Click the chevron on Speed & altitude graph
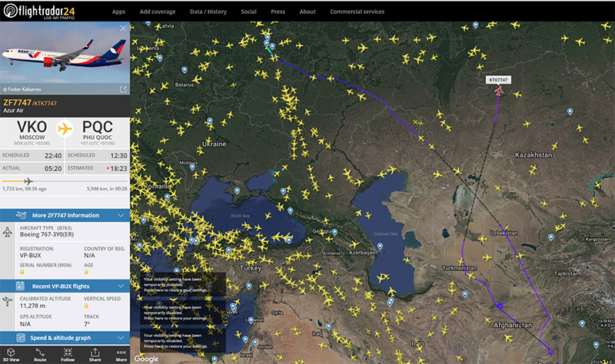This screenshot has width=615, height=364. 121,337
